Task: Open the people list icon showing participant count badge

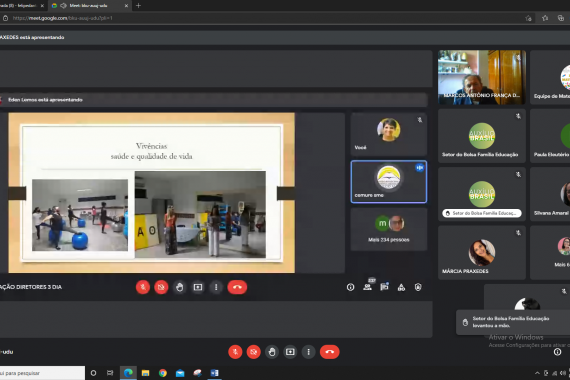Action: [368, 287]
